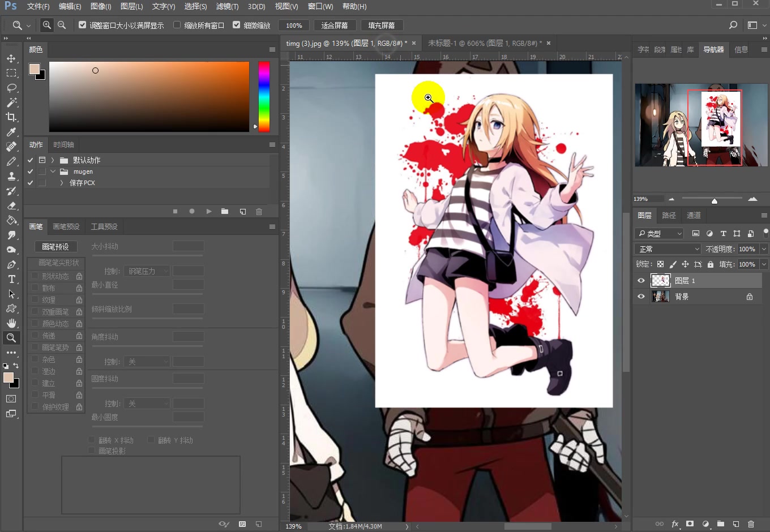Viewport: 770px width, 532px height.
Task: Play the selected action
Action: click(x=209, y=211)
